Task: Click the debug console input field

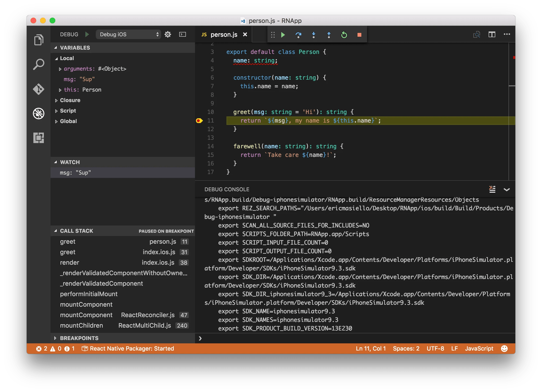Action: (x=354, y=338)
